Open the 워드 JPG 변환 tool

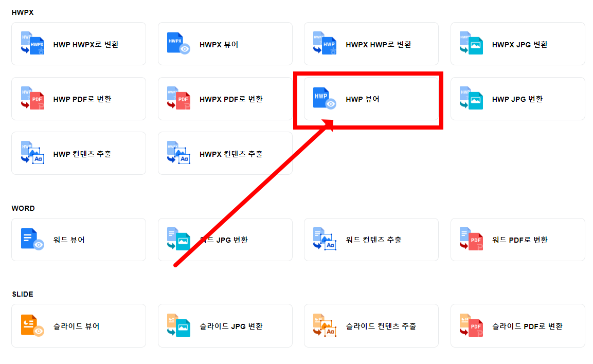pyautogui.click(x=225, y=239)
